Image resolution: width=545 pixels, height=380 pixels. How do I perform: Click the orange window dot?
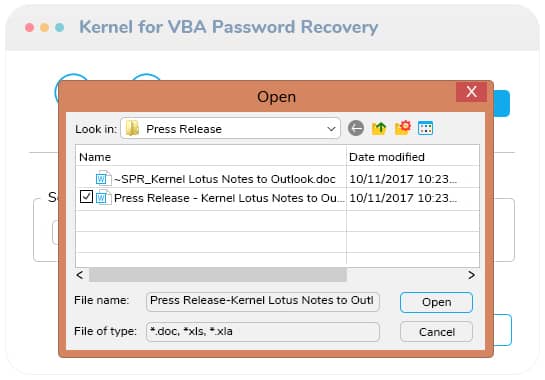[44, 27]
